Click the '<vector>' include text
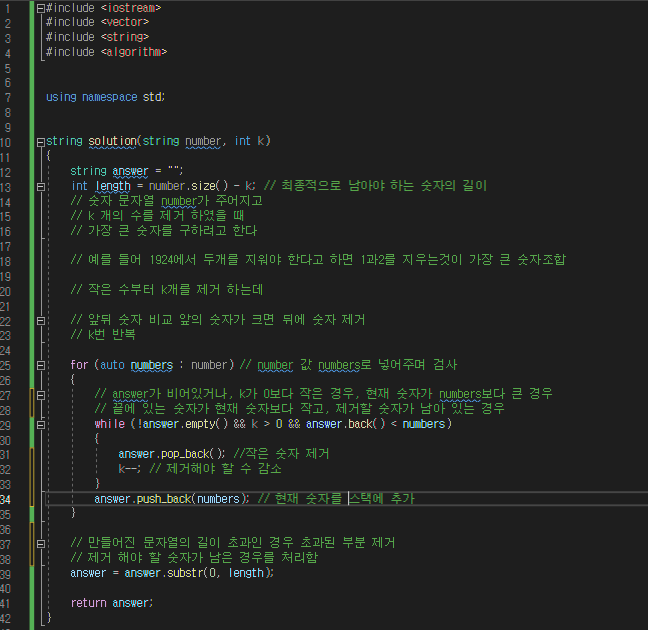The height and width of the screenshot is (630, 648). coord(125,22)
